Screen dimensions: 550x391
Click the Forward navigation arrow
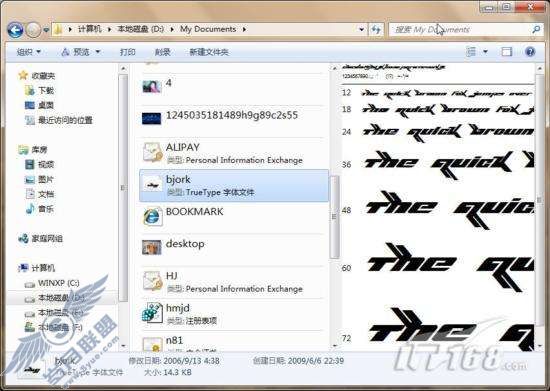[x=34, y=30]
